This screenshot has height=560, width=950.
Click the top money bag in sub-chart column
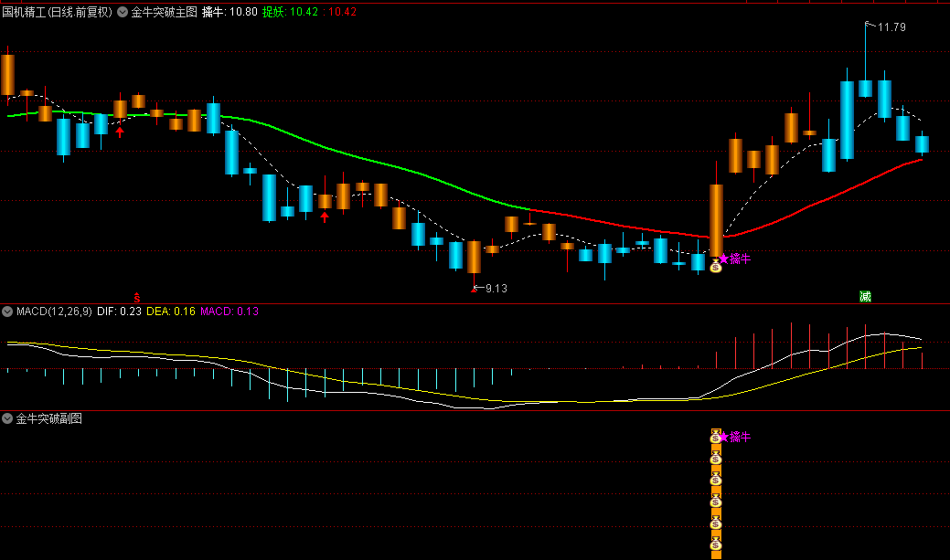tap(716, 437)
